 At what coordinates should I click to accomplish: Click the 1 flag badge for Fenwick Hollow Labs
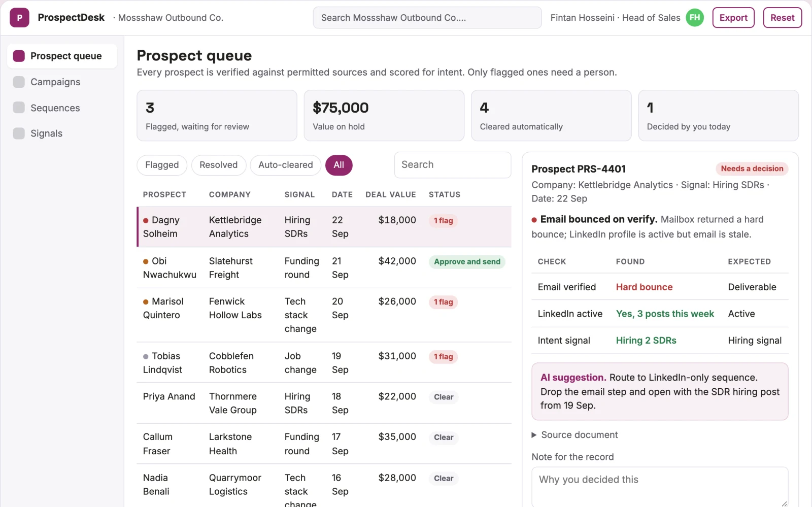pos(444,302)
